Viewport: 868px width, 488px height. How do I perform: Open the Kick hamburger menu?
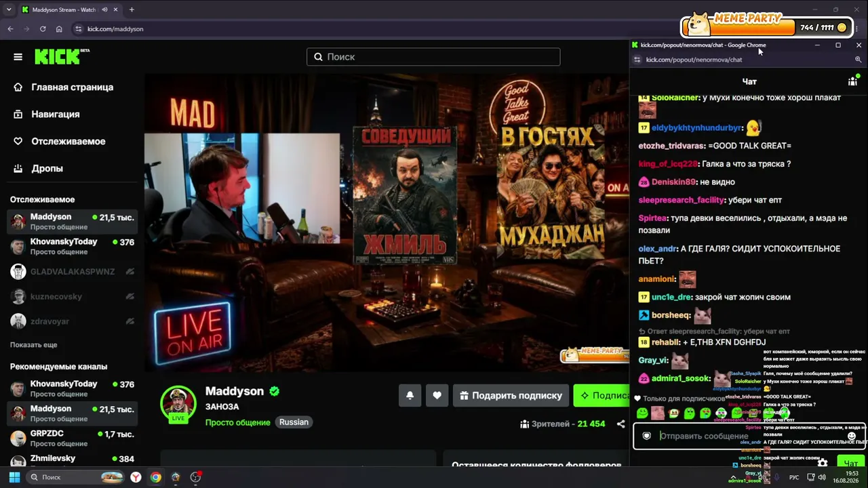18,57
